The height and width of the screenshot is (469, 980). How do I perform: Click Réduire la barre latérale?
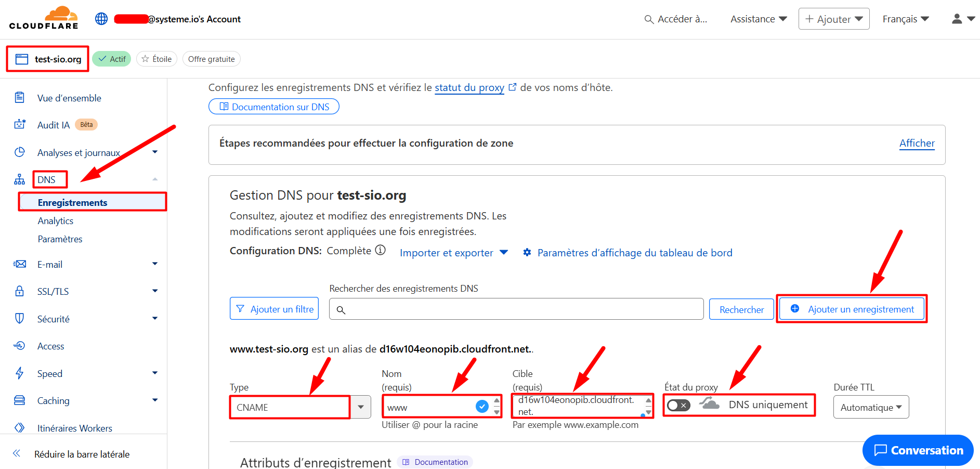click(x=82, y=454)
